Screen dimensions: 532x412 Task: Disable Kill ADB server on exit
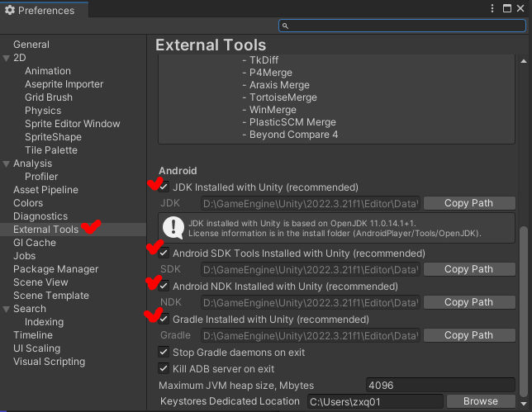tap(164, 368)
